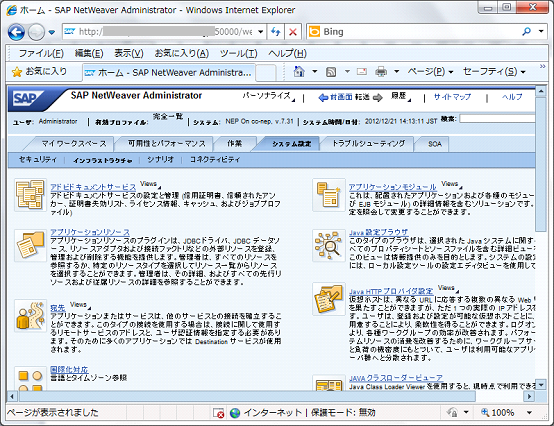
Task: Click the printer icon
Action: (x=381, y=72)
